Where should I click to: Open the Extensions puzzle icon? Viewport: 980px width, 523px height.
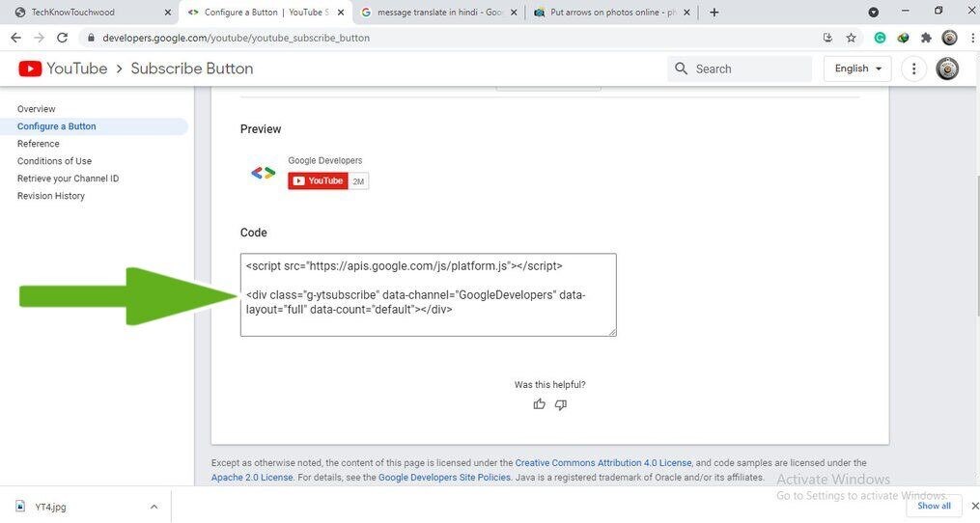point(926,39)
